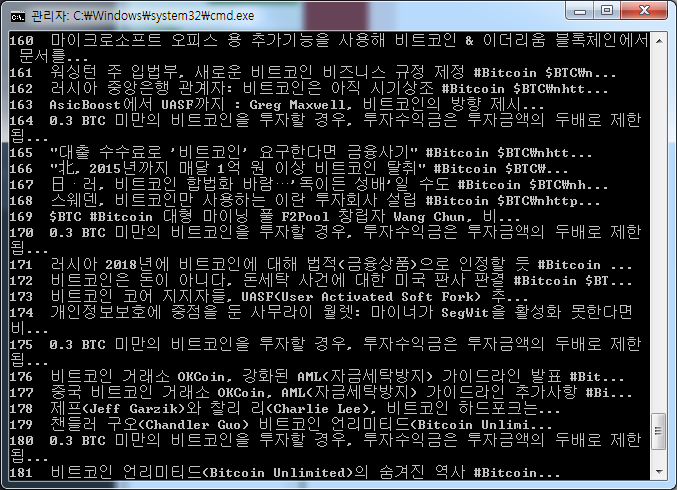This screenshot has height=490, width=677.
Task: Click line 164 about 0.3 BTC 미만
Action: click(x=326, y=128)
